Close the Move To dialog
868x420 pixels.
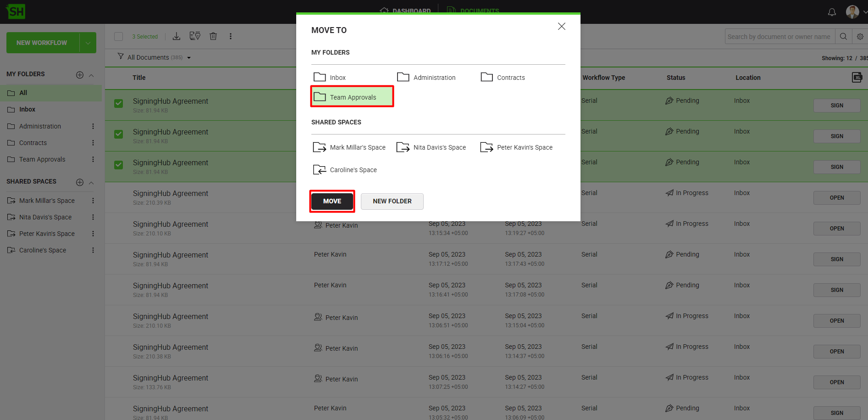561,27
